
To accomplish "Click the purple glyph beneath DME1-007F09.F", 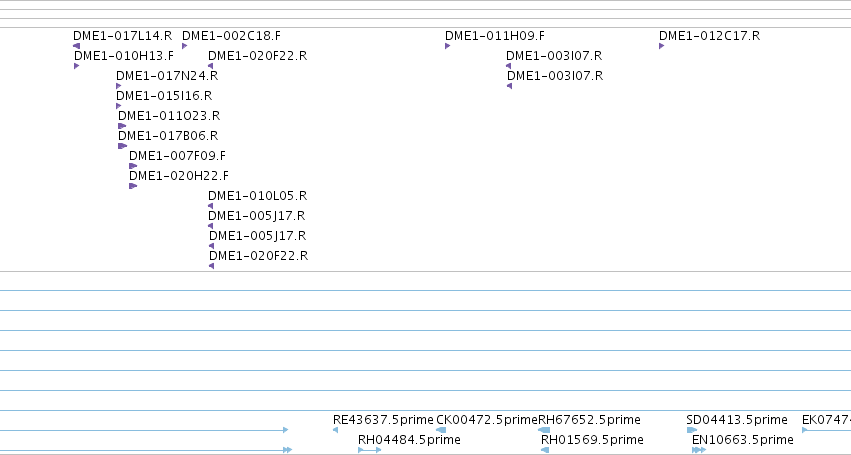I will point(134,167).
